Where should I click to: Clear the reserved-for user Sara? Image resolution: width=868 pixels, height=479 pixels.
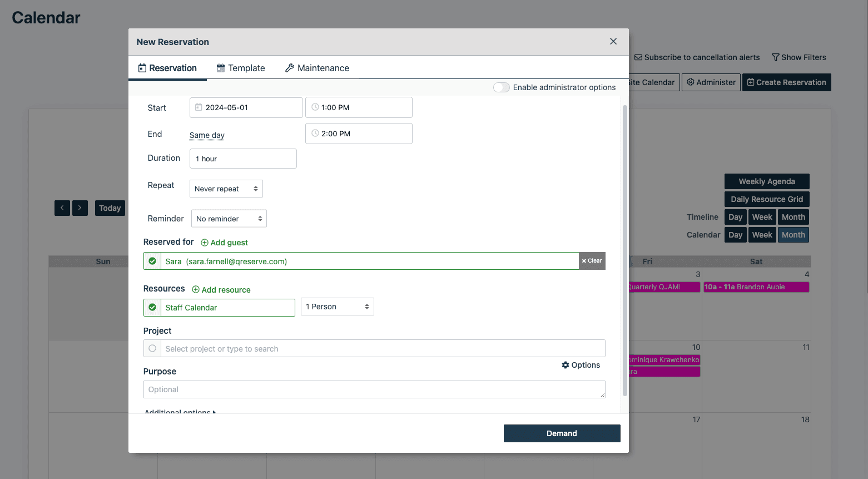coord(592,261)
